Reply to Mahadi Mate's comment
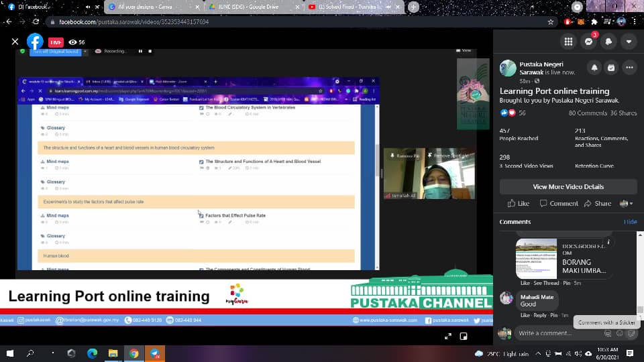Viewport: 644px width, 362px height. (539, 315)
